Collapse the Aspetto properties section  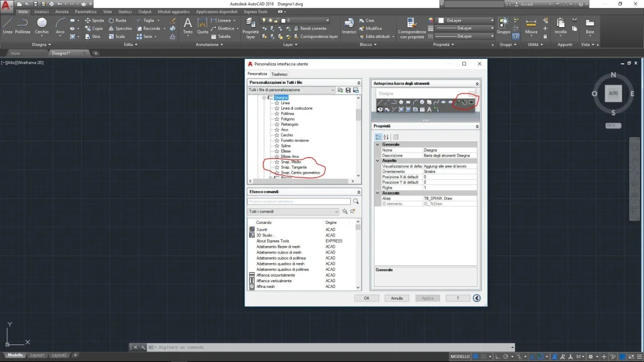[x=377, y=161]
